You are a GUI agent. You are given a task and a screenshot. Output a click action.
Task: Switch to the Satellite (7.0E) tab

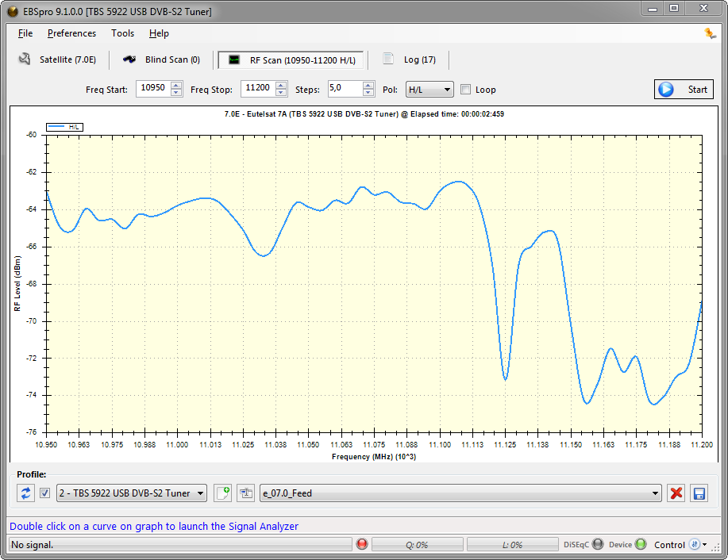tap(58, 59)
